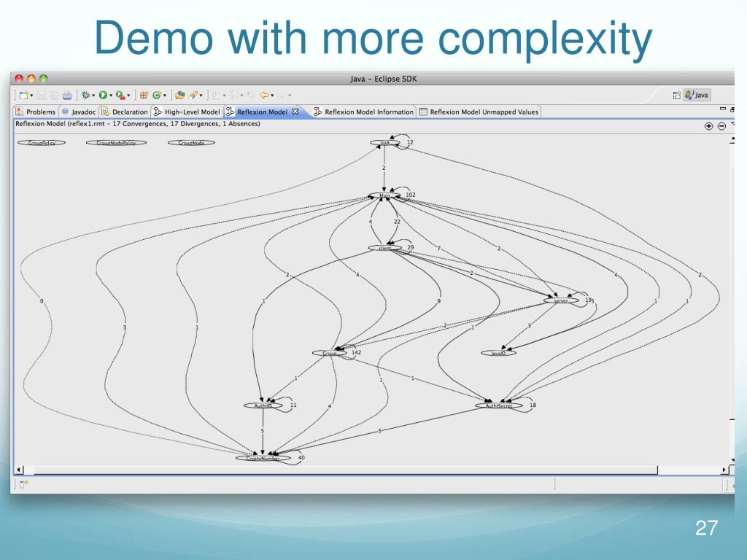Click the zoom in plus icon
The width and height of the screenshot is (747, 560).
click(708, 126)
